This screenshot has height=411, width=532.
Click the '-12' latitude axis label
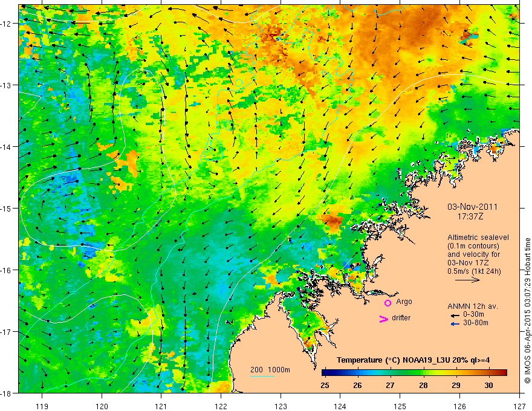point(7,24)
